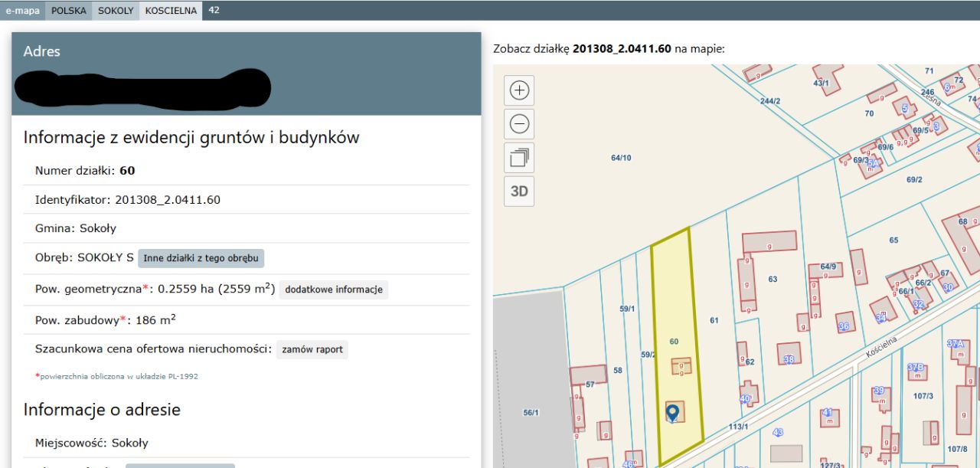Select the e-mapa breadcrumb tab
The height and width of the screenshot is (468, 980).
(21, 10)
